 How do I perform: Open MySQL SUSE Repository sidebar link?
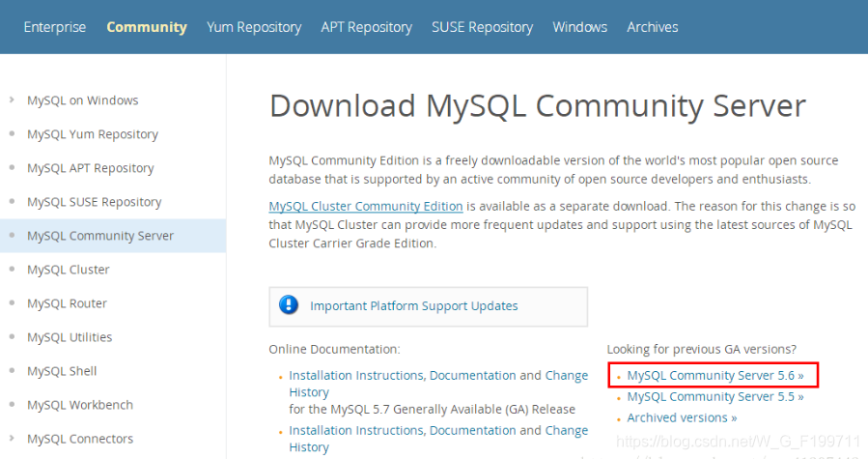point(94,202)
